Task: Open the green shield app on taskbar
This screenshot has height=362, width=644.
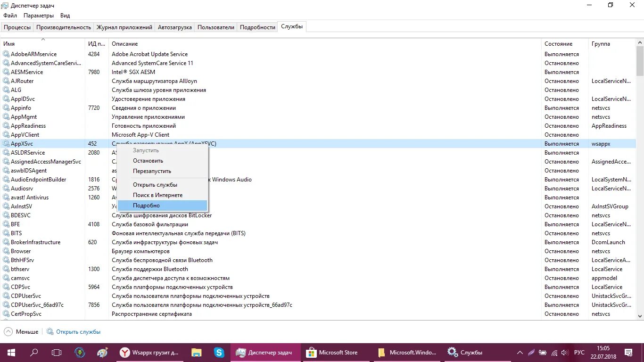Action: [x=80, y=353]
